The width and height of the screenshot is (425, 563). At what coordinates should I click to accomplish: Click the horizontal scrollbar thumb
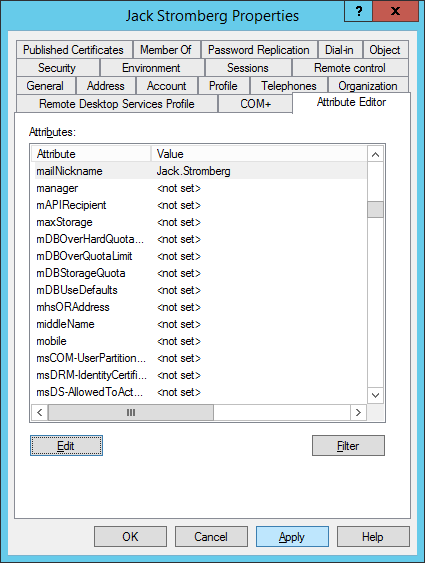pyautogui.click(x=131, y=412)
